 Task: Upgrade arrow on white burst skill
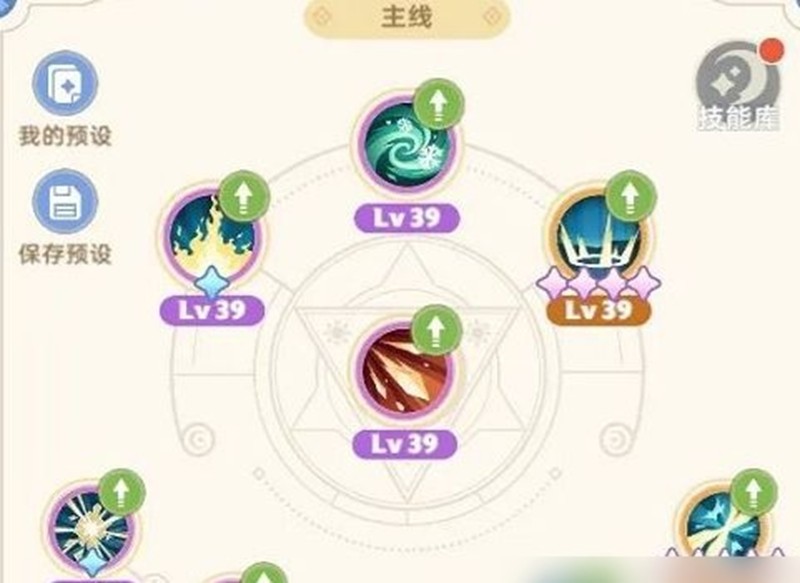tap(121, 494)
